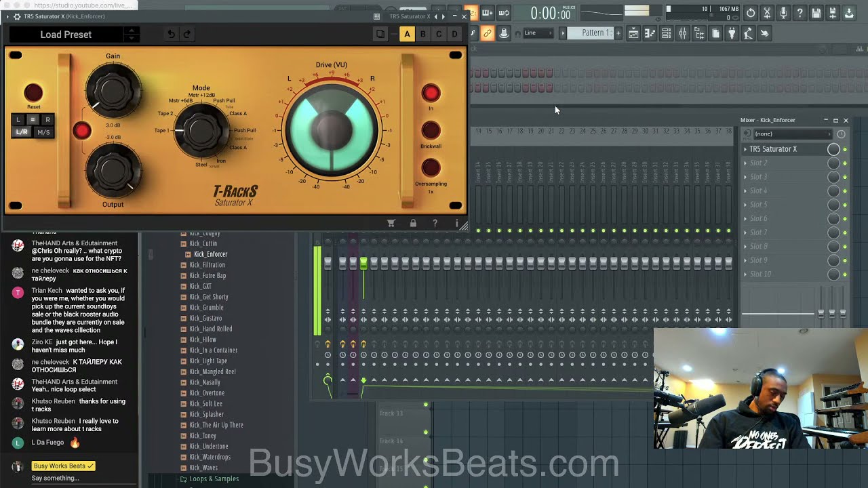Click Load Preset field

click(66, 35)
